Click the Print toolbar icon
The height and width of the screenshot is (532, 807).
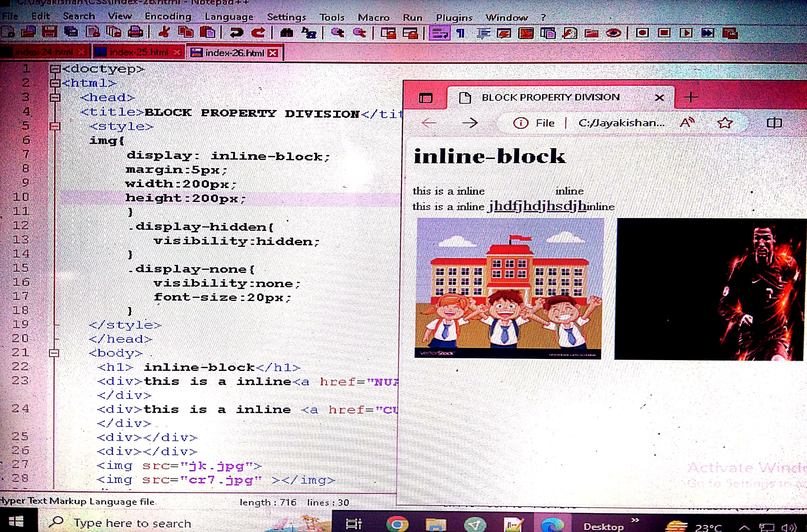click(135, 32)
